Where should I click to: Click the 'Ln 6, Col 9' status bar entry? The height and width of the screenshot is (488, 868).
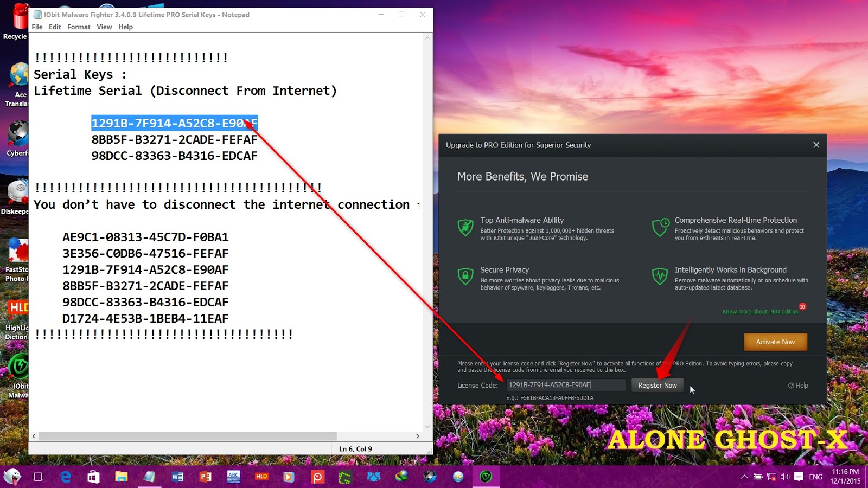coord(355,449)
